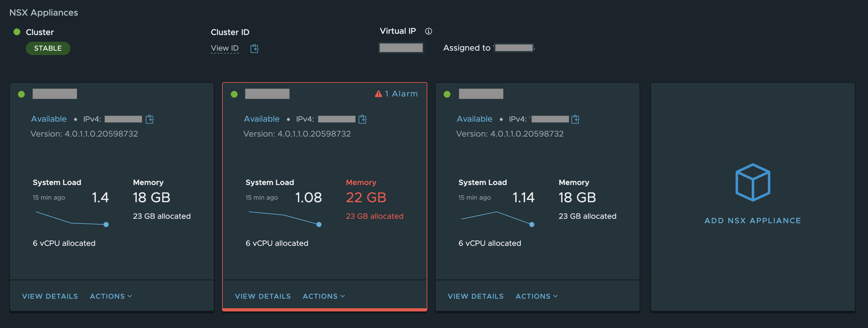Copy IPv4 address of first appliance
Image resolution: width=868 pixels, height=328 pixels.
[x=150, y=119]
